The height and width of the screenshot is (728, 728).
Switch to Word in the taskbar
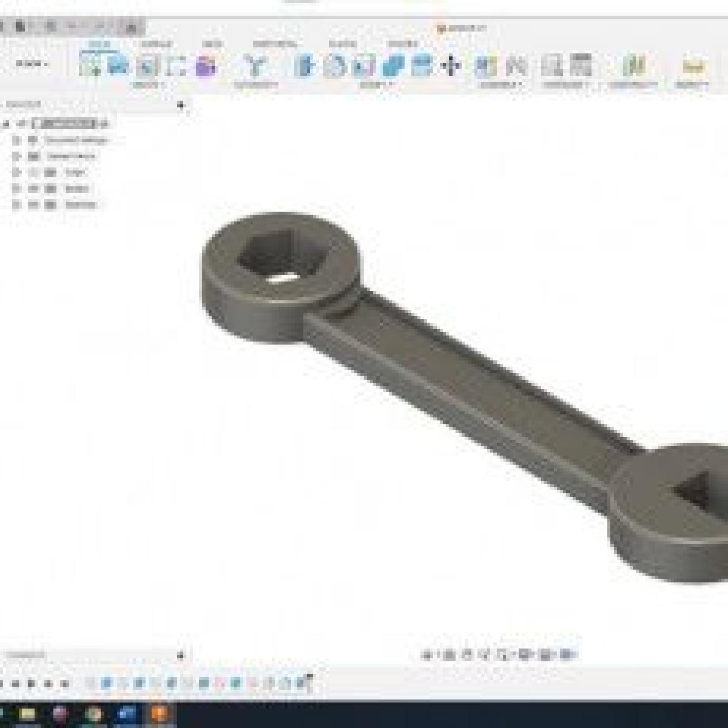pyautogui.click(x=126, y=713)
